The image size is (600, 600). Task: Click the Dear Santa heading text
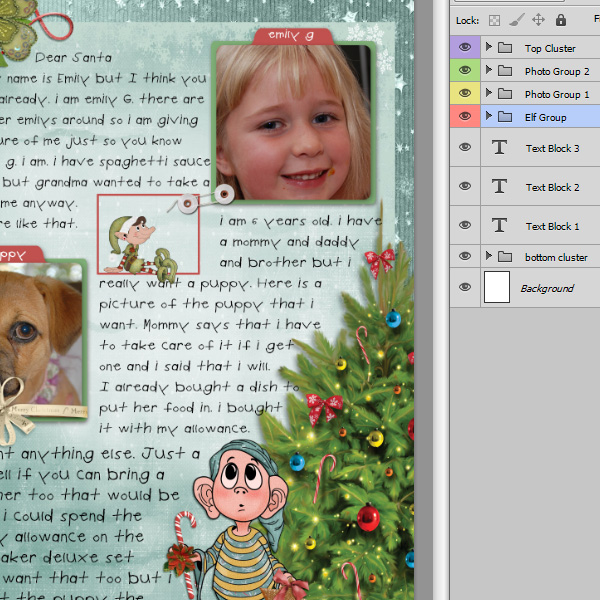(x=73, y=57)
